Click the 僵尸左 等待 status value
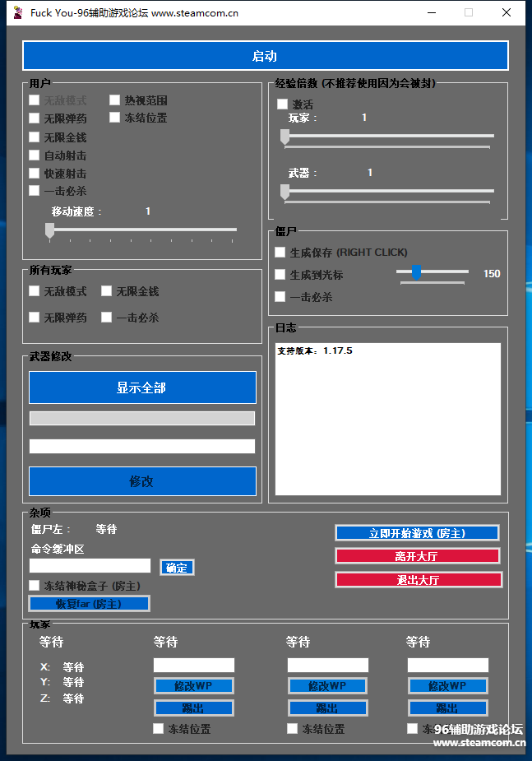 (x=106, y=529)
